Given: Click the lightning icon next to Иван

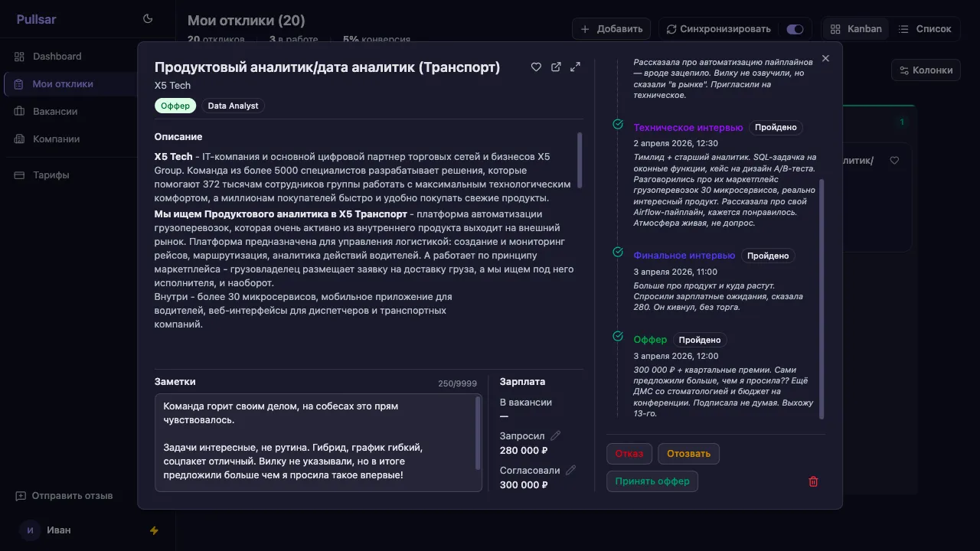Looking at the screenshot, I should coord(154,530).
